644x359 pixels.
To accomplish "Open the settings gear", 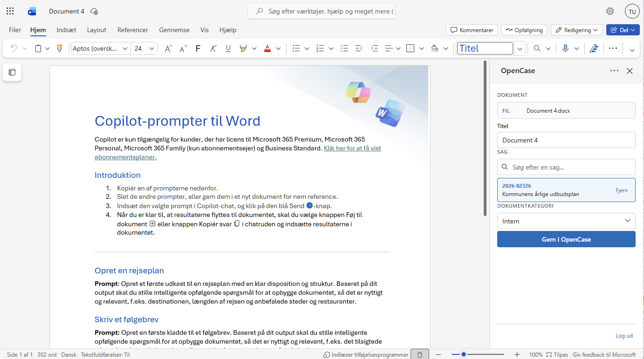I will (610, 11).
